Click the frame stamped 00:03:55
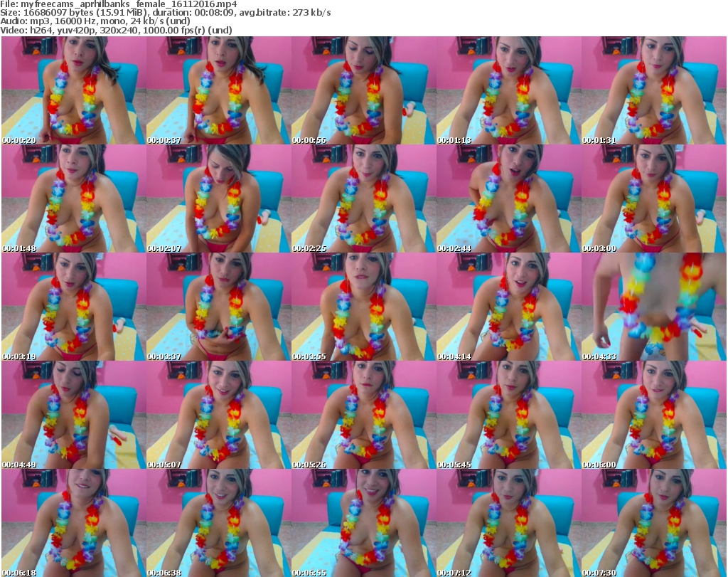 [363, 307]
